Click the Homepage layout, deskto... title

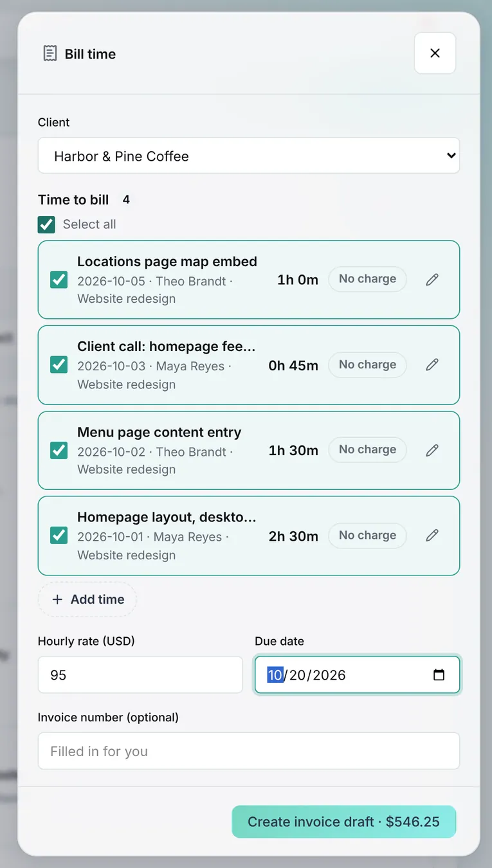tap(167, 518)
